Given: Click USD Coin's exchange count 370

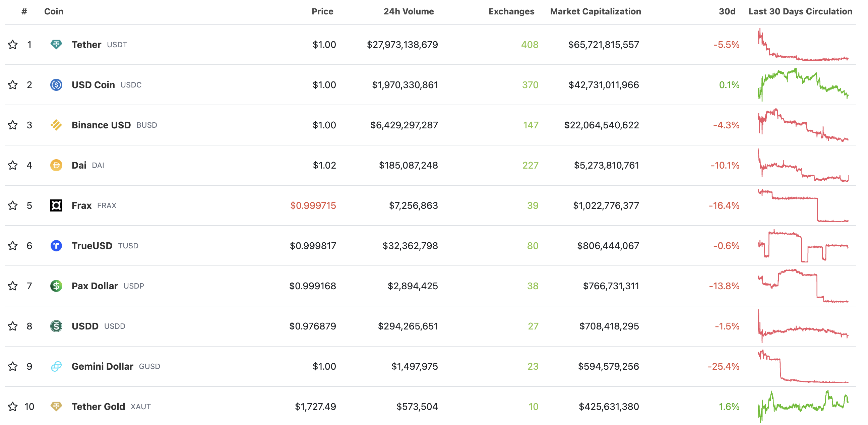Looking at the screenshot, I should [x=531, y=84].
